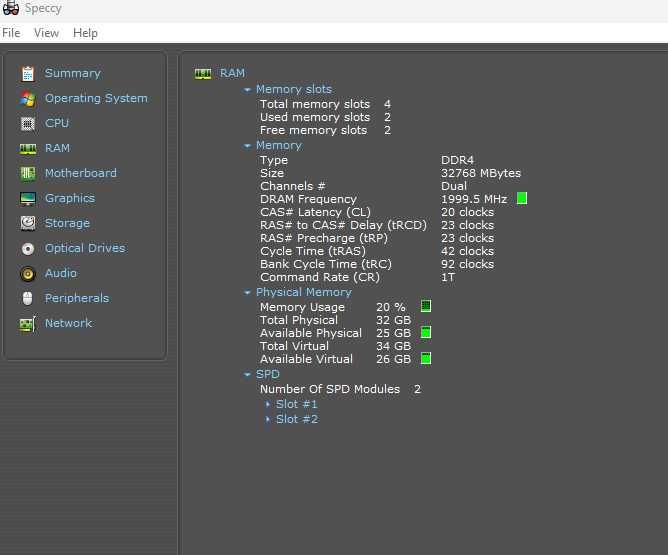Screen dimensions: 668x555
Task: Click the Physical Memory heading text
Action: (303, 293)
